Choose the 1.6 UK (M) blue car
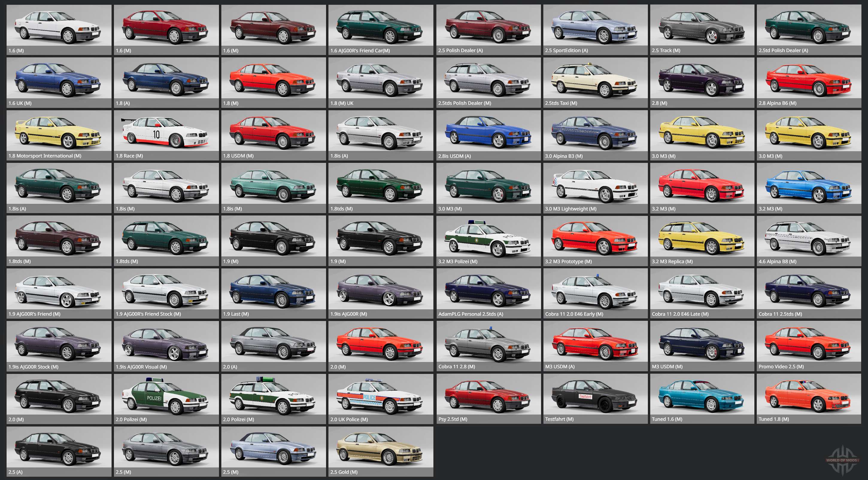 pos(59,83)
